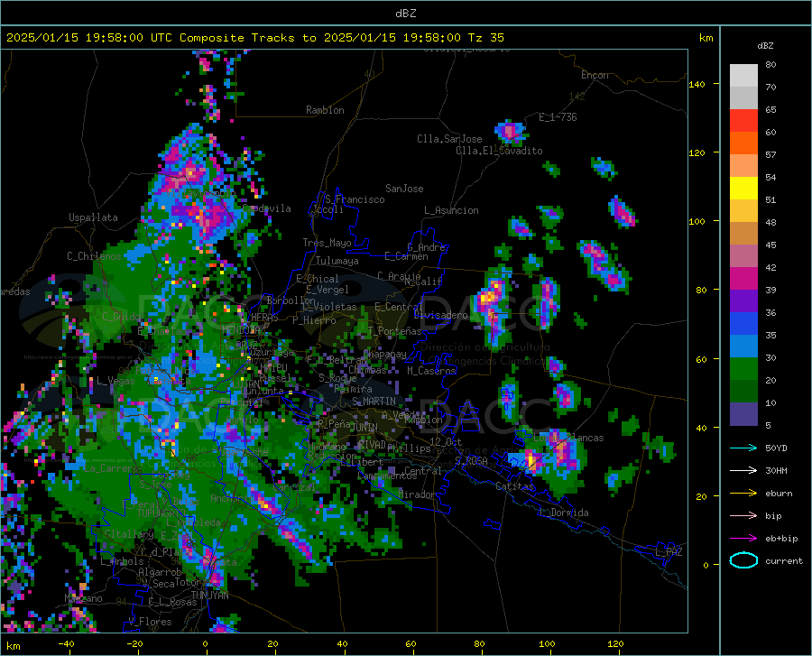Click the cyan 50YD track arrow in legend
This screenshot has width=812, height=656.
point(743,448)
